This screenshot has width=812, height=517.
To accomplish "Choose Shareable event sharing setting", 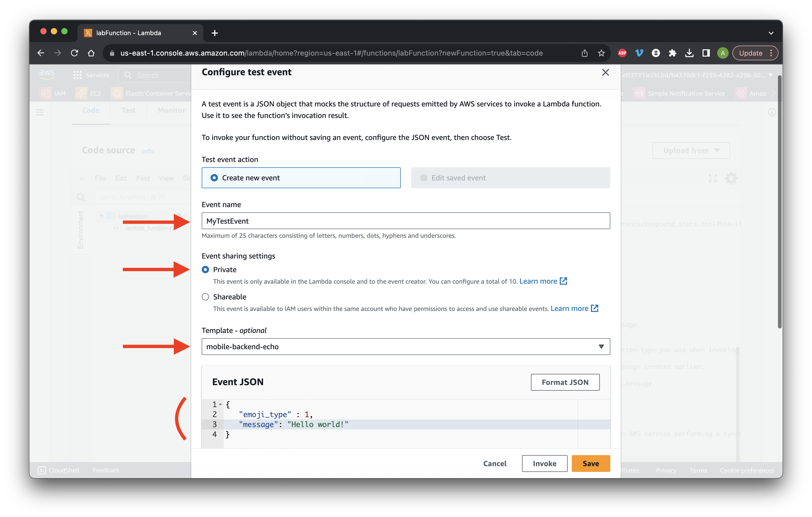I will pyautogui.click(x=205, y=297).
